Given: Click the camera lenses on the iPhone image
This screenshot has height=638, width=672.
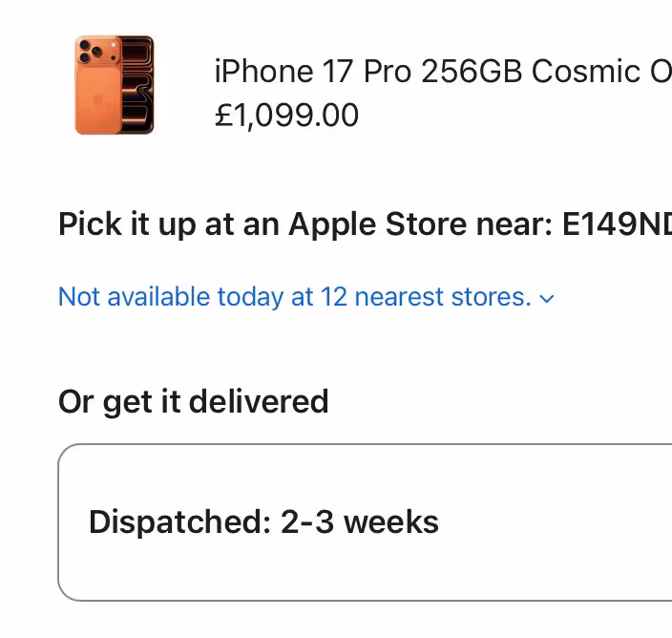Looking at the screenshot, I should [92, 52].
